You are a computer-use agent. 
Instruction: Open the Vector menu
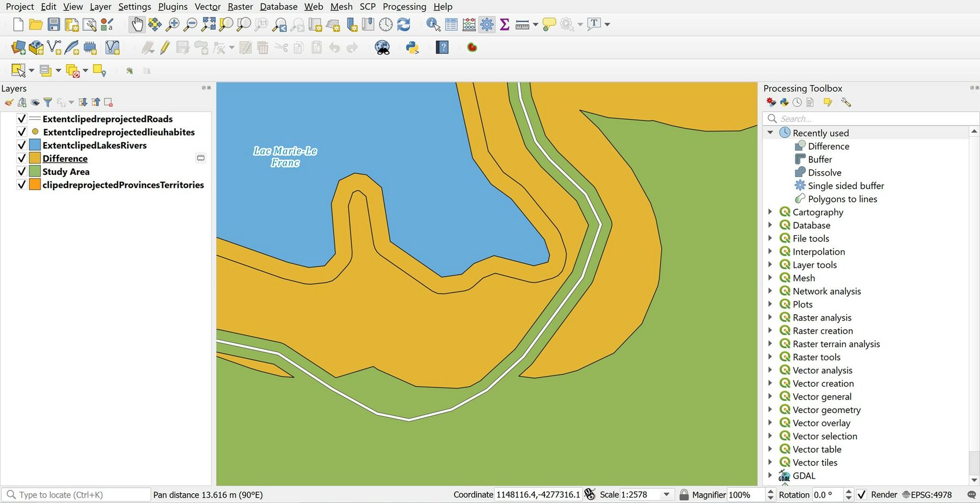[x=207, y=7]
